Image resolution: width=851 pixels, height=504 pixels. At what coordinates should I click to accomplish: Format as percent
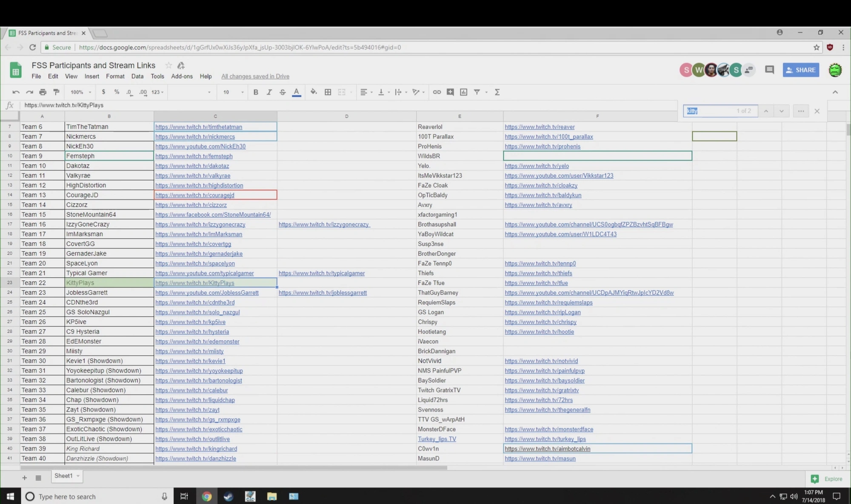pyautogui.click(x=117, y=92)
